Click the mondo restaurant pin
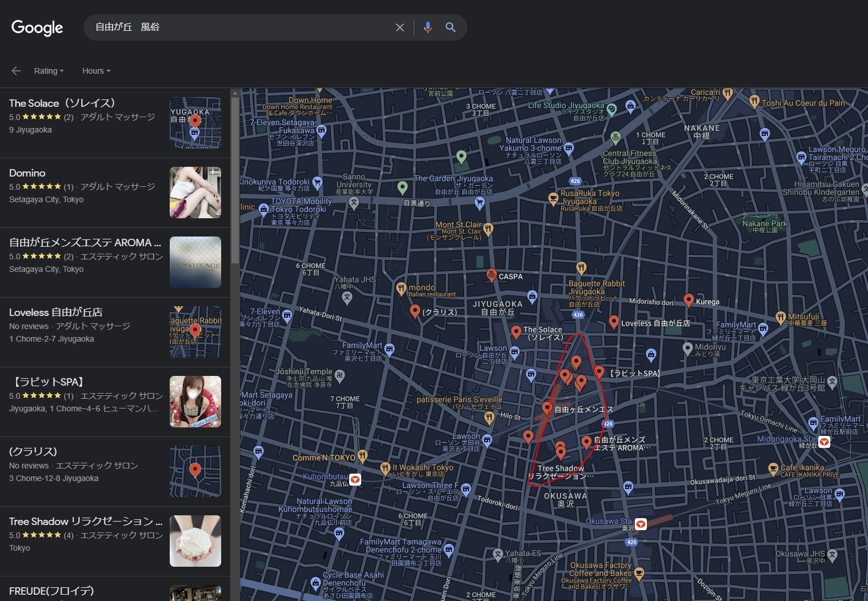The height and width of the screenshot is (601, 868). (401, 289)
